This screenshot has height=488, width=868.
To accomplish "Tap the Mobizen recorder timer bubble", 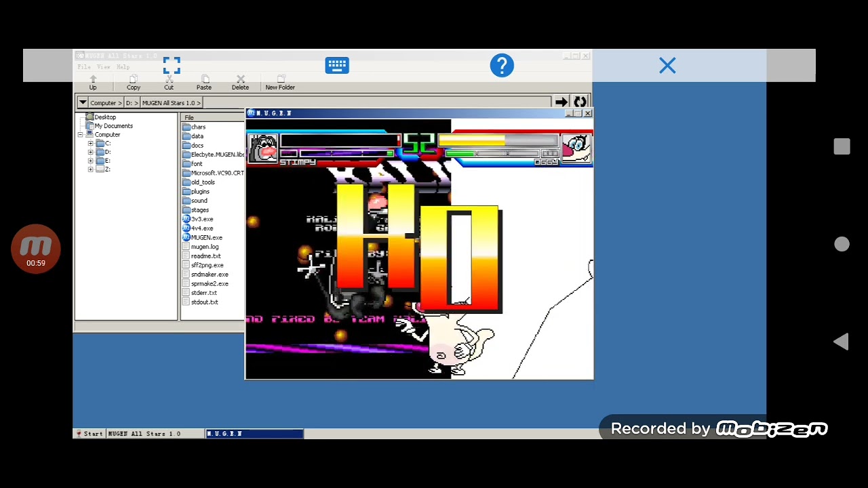I will (36, 249).
